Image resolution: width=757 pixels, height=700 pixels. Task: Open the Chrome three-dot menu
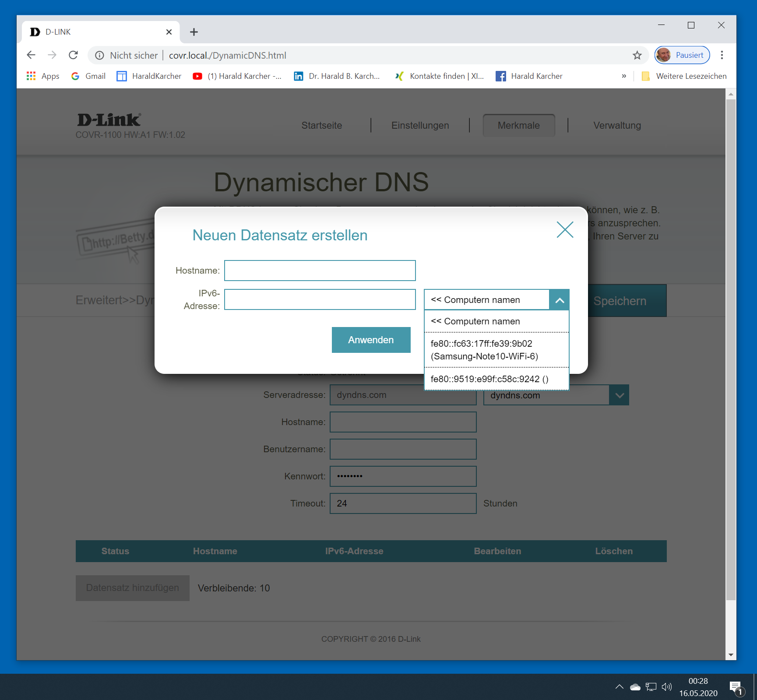(x=722, y=55)
